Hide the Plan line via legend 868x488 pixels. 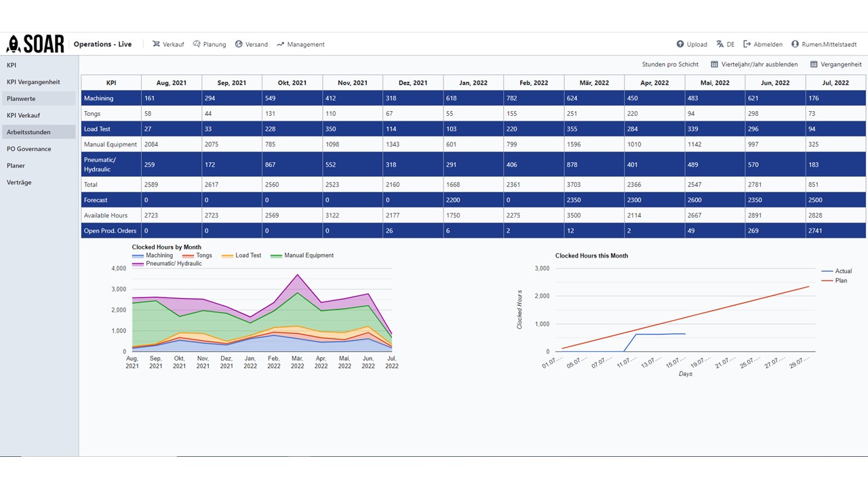point(836,280)
